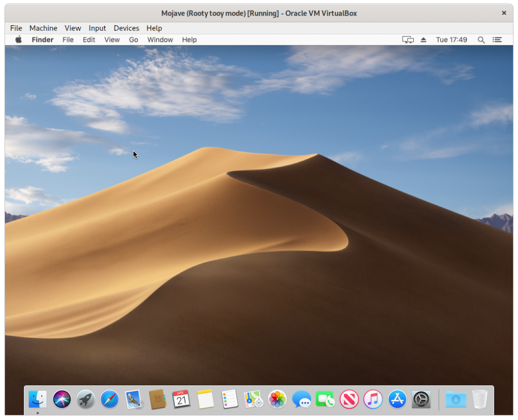Open VirtualBox Machine menu

point(43,28)
